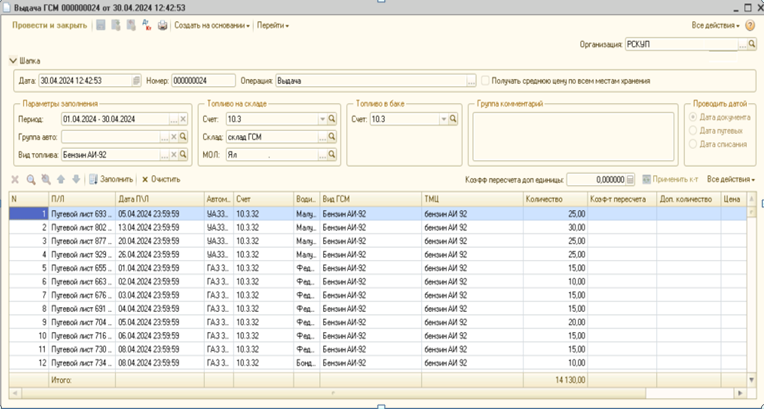The image size is (764, 409).
Task: Select Дата документа radio button
Action: [x=694, y=119]
